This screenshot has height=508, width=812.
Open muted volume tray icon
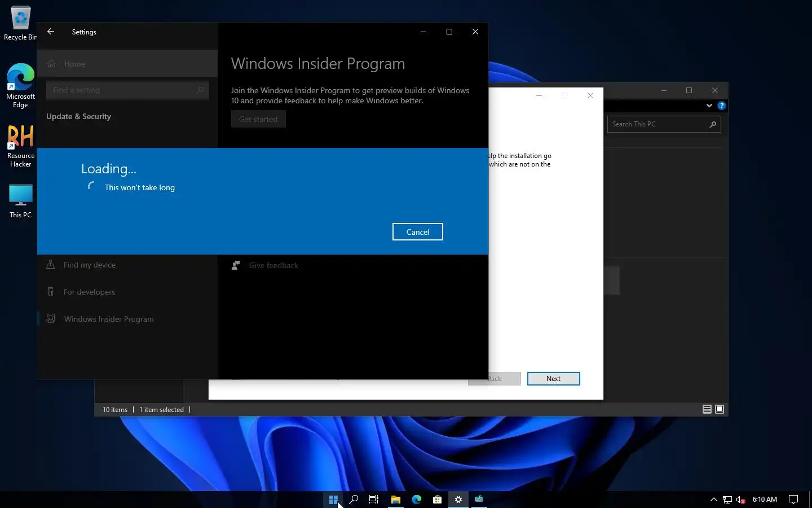tap(741, 500)
